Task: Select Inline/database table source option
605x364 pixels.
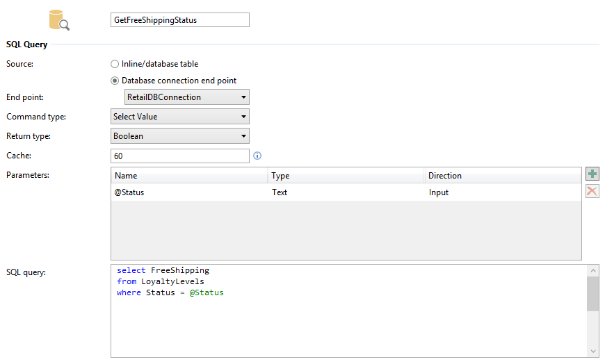Action: coord(115,64)
